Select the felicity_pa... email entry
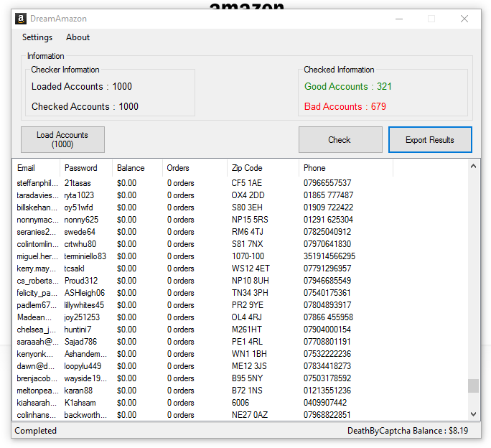This screenshot has height=448, width=491. [x=37, y=293]
